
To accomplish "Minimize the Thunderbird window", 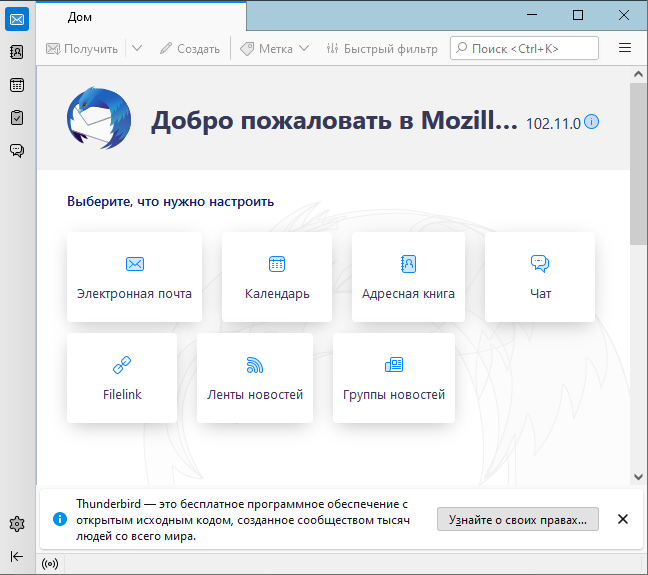I will point(532,15).
